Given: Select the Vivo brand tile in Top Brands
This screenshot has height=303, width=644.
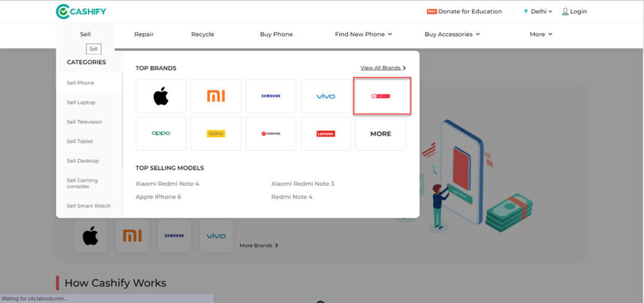Looking at the screenshot, I should pos(326,96).
